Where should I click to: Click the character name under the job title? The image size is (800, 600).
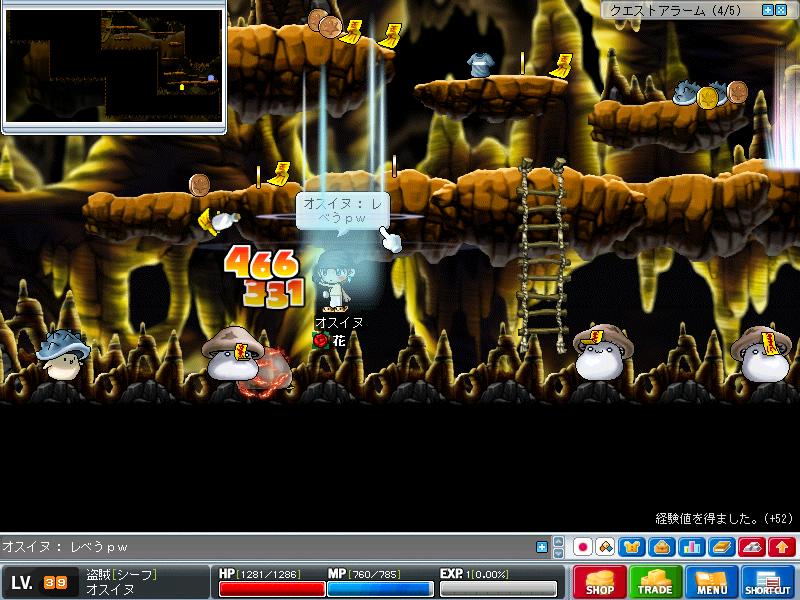pos(110,590)
